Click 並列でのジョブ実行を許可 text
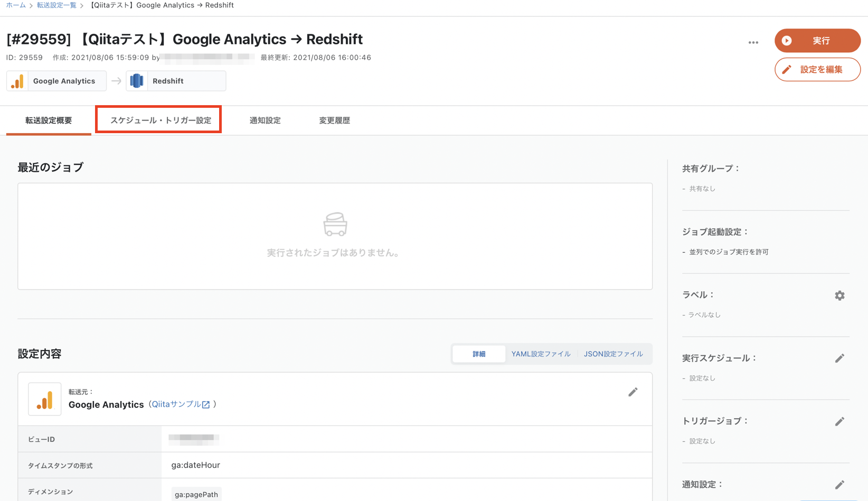This screenshot has height=501, width=868. [729, 252]
